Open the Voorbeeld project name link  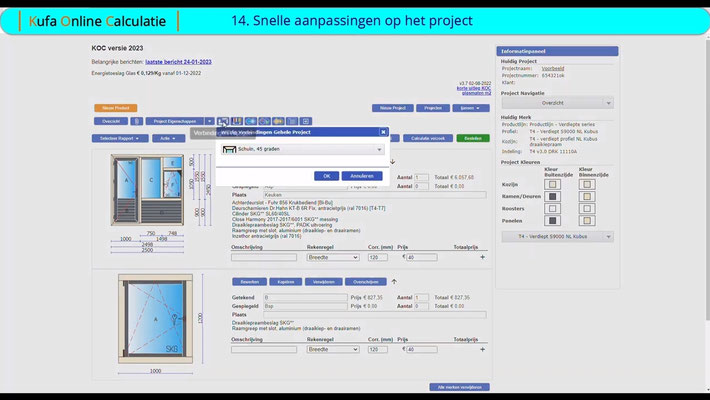point(553,68)
